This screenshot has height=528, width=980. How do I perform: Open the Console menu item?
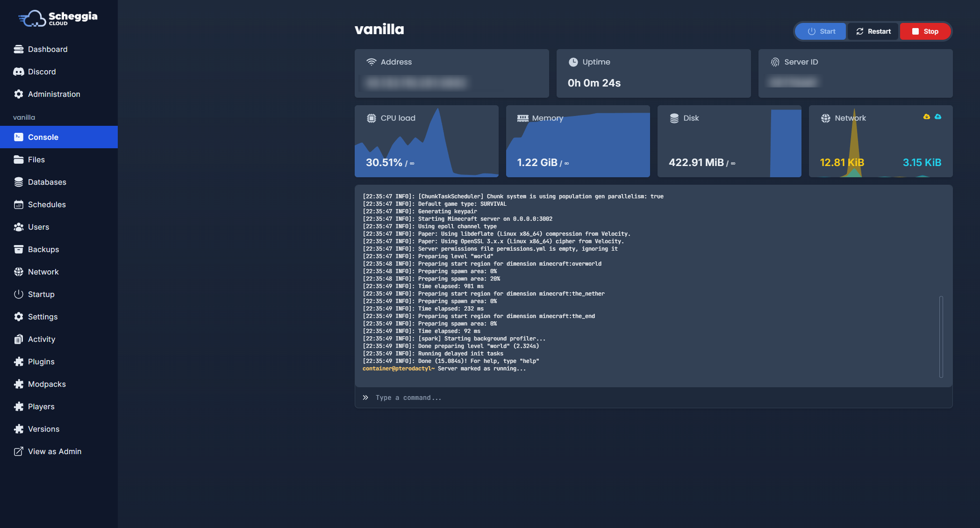tap(43, 137)
